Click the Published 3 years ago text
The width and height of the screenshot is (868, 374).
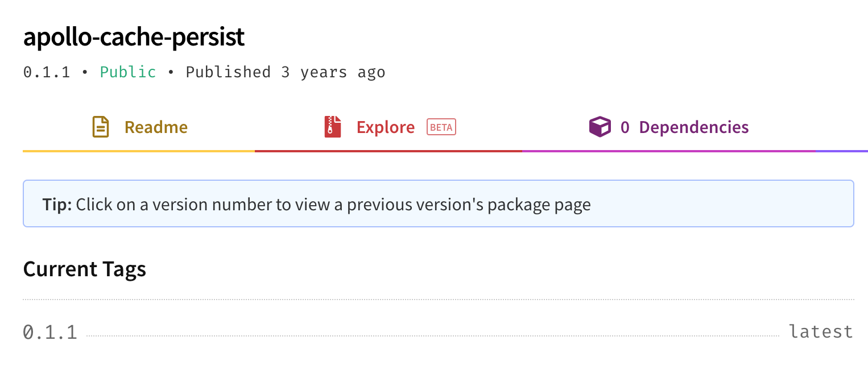[x=286, y=72]
